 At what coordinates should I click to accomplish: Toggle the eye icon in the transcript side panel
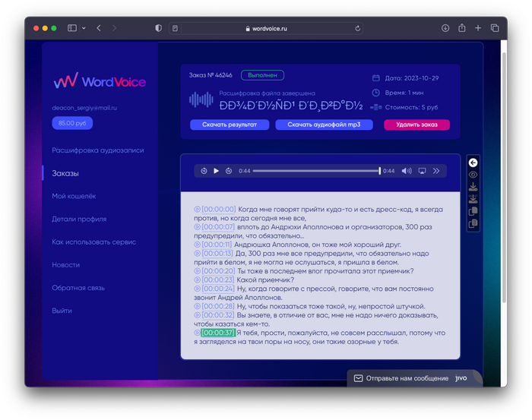click(x=473, y=175)
